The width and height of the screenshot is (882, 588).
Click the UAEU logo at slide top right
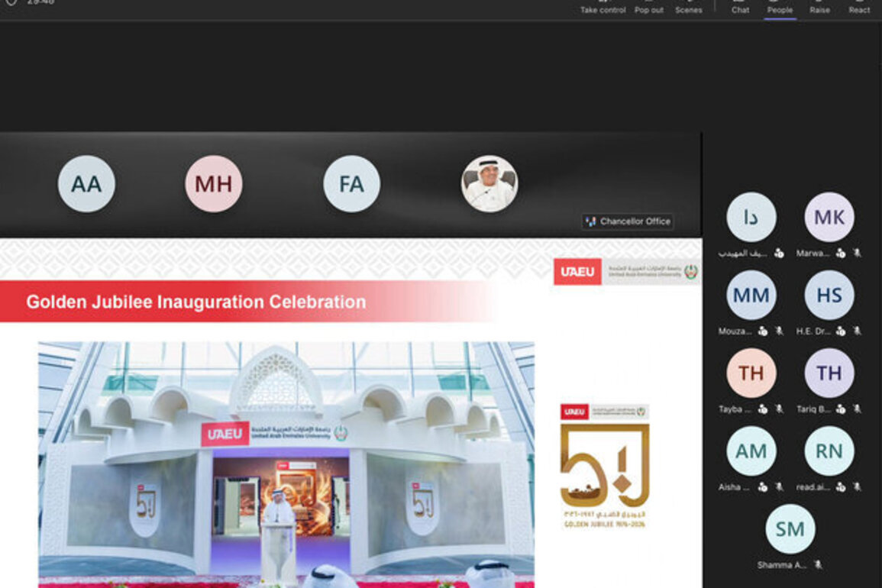(x=627, y=272)
